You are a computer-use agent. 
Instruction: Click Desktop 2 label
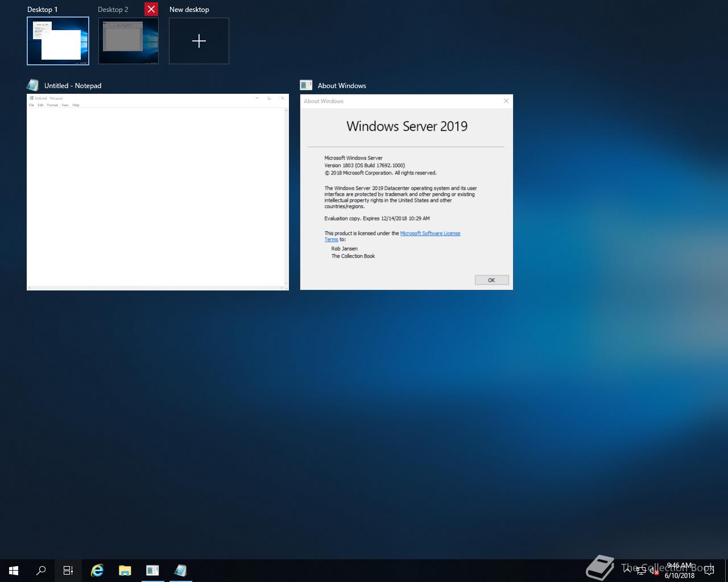[113, 10]
